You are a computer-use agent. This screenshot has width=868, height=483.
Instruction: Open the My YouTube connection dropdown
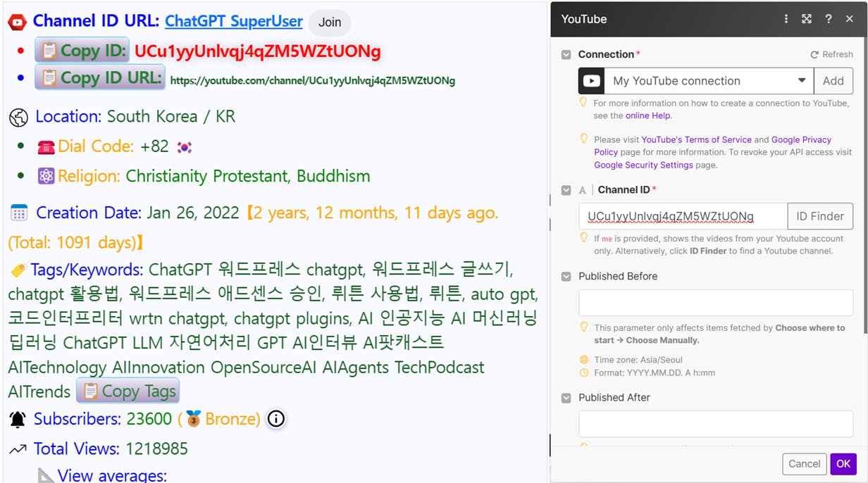(x=709, y=81)
